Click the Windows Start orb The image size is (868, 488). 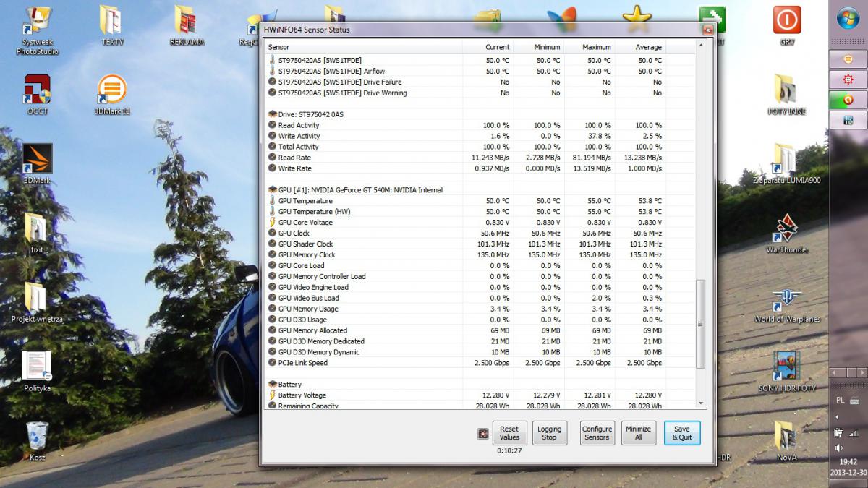[x=848, y=18]
